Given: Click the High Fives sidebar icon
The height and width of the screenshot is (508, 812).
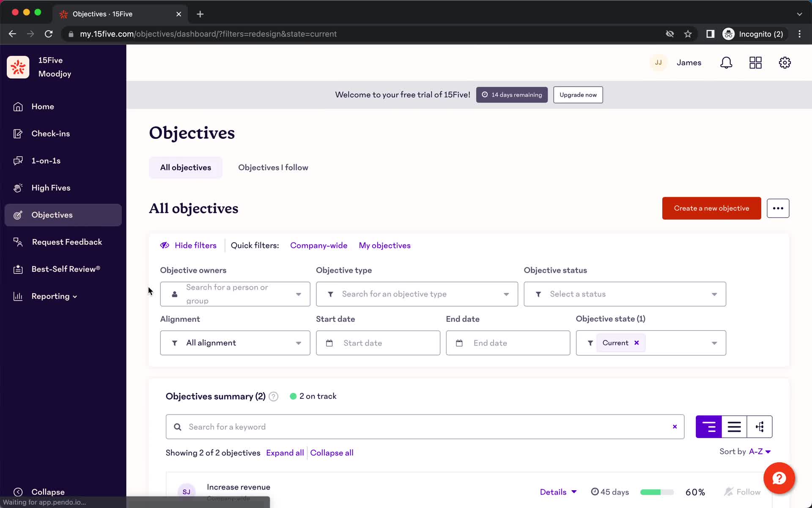Looking at the screenshot, I should click(x=17, y=187).
